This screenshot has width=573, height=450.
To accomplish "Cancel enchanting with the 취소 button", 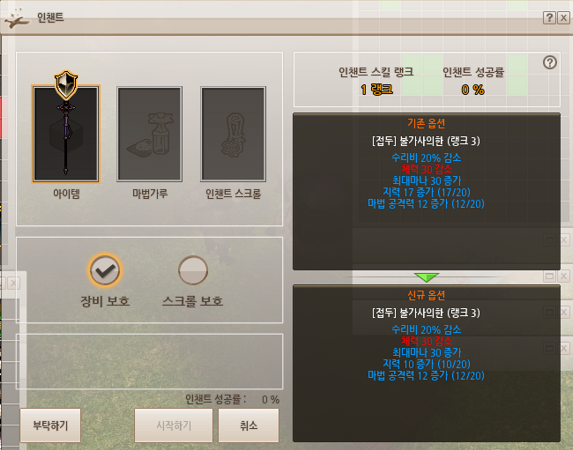I will click(x=249, y=426).
